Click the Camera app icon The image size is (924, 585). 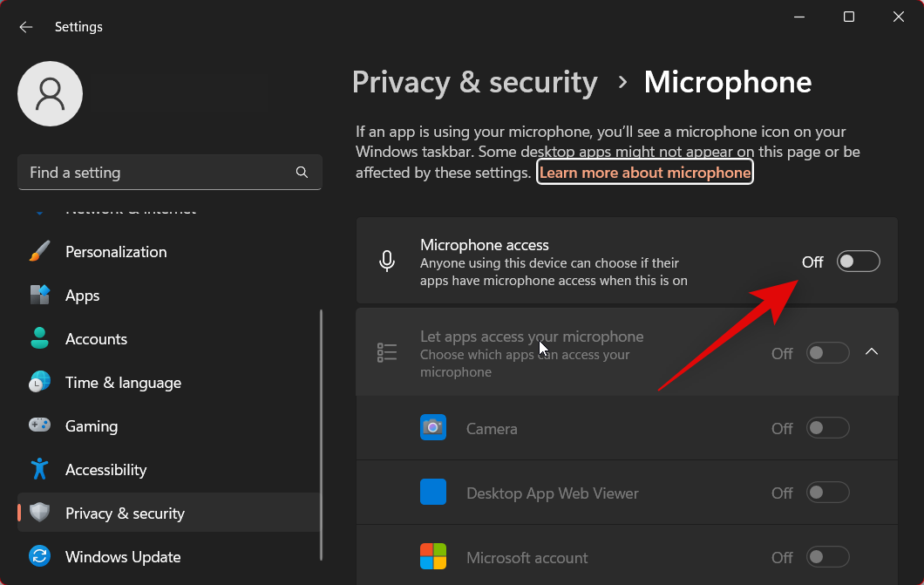click(433, 428)
